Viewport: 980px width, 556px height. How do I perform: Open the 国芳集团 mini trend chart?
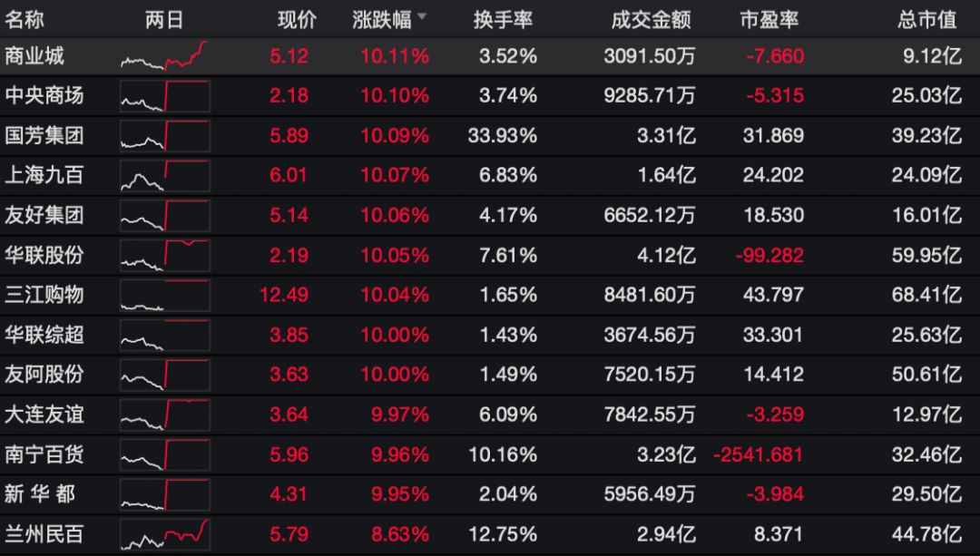tap(164, 135)
